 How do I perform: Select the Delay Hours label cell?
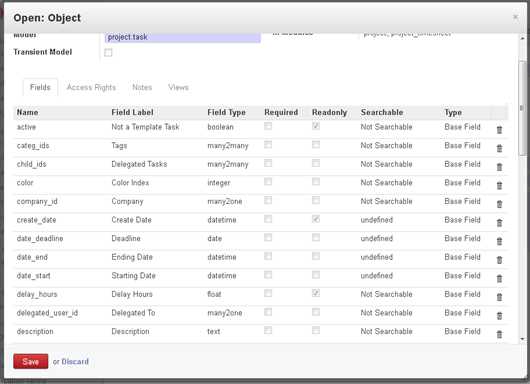132,294
